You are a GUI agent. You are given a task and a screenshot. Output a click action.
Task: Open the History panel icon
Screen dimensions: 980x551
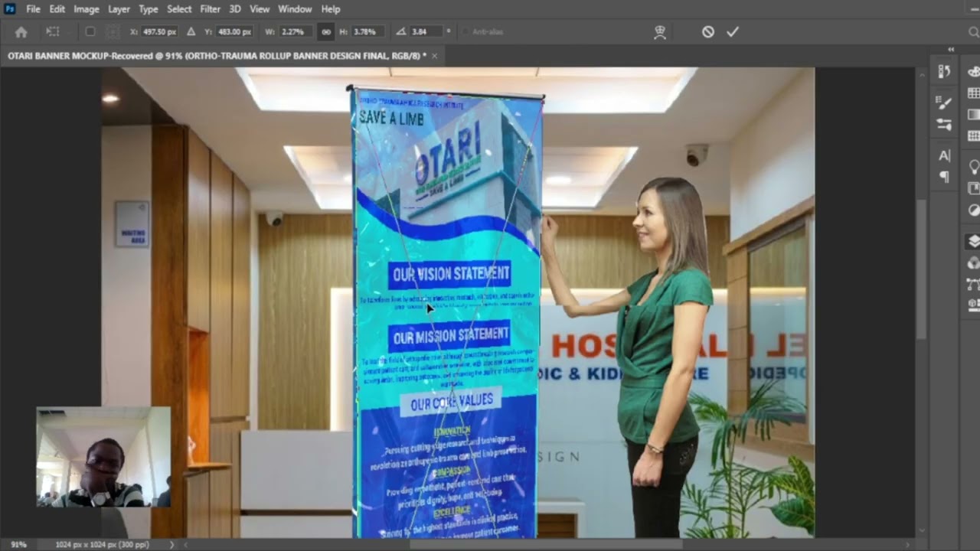tap(944, 71)
